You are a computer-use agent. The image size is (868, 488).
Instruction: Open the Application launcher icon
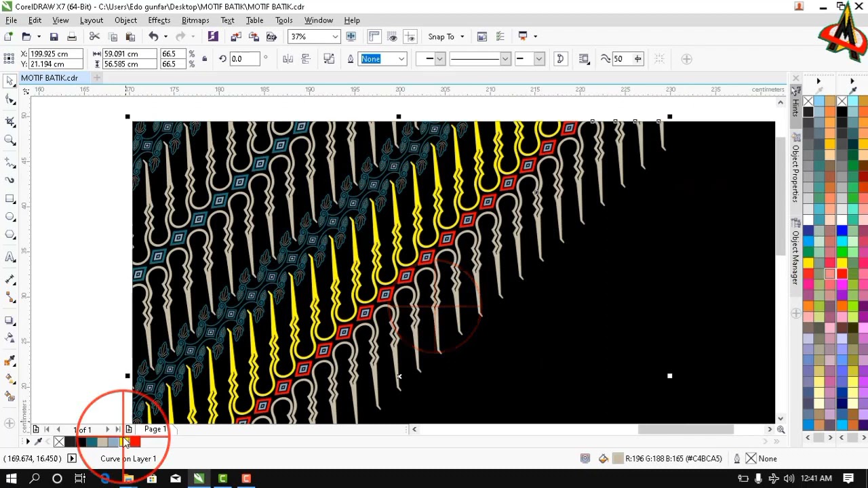pyautogui.click(x=523, y=37)
